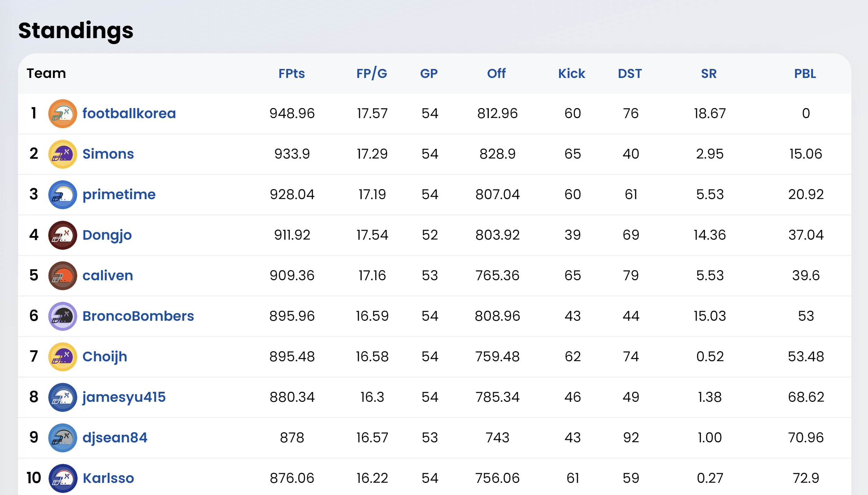Image resolution: width=868 pixels, height=495 pixels.
Task: Click the Karlsso team helmet icon
Action: point(62,478)
